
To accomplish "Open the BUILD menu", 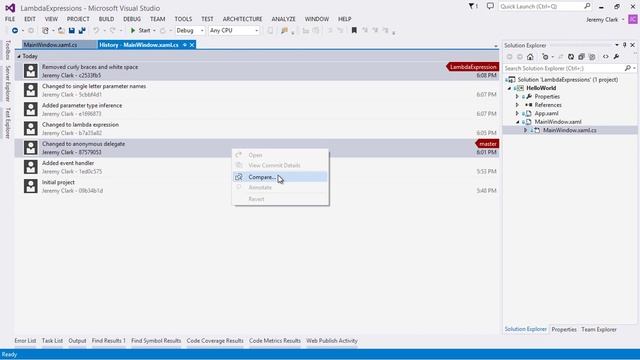I will point(106,19).
